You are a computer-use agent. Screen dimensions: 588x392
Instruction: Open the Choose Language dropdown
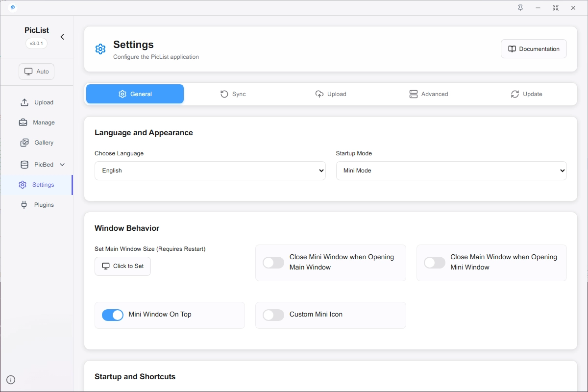[210, 171]
